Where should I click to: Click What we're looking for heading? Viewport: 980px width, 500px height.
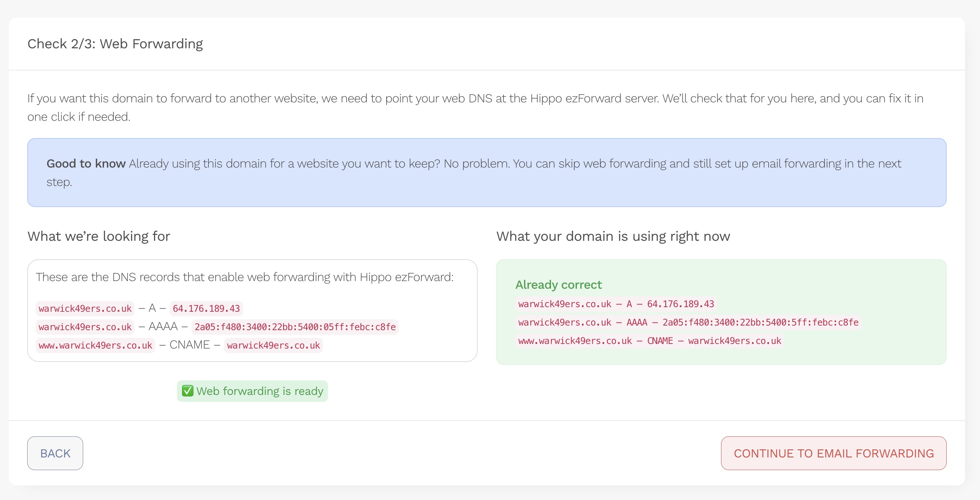[x=99, y=236]
